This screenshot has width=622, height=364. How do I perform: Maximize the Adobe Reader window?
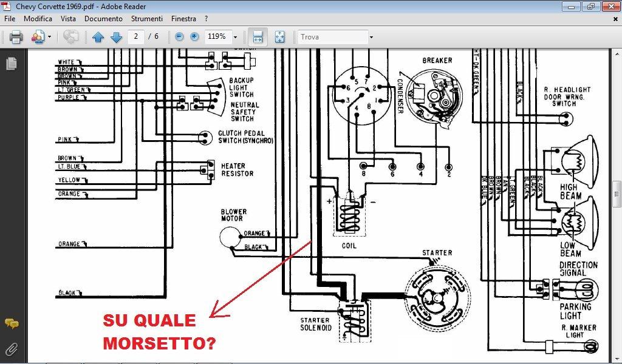[591, 6]
